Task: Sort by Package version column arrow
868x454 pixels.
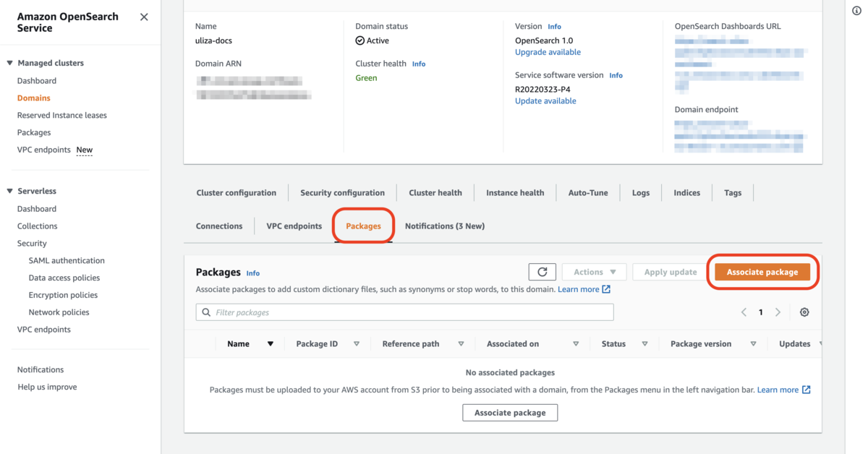Action: coord(753,344)
